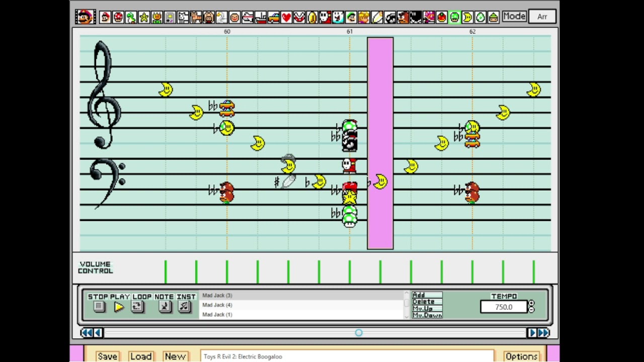Toggle the Arr mode button

pyautogui.click(x=542, y=17)
